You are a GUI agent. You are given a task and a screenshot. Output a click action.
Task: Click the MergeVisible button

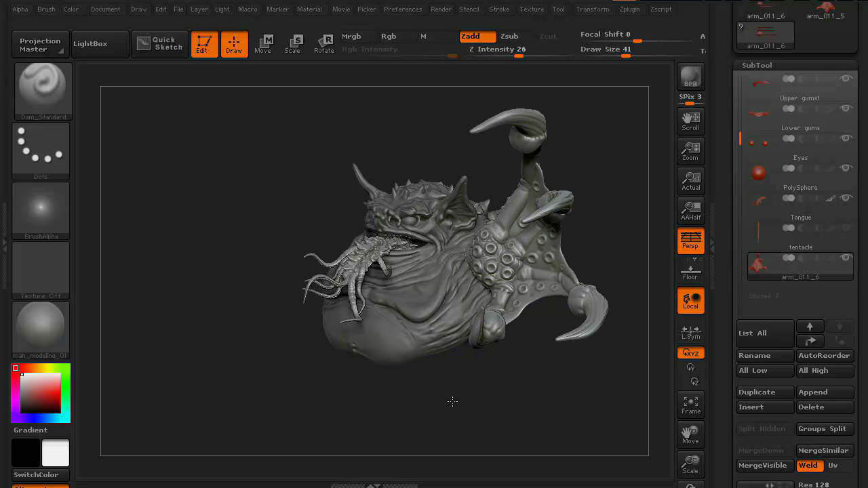click(x=766, y=466)
